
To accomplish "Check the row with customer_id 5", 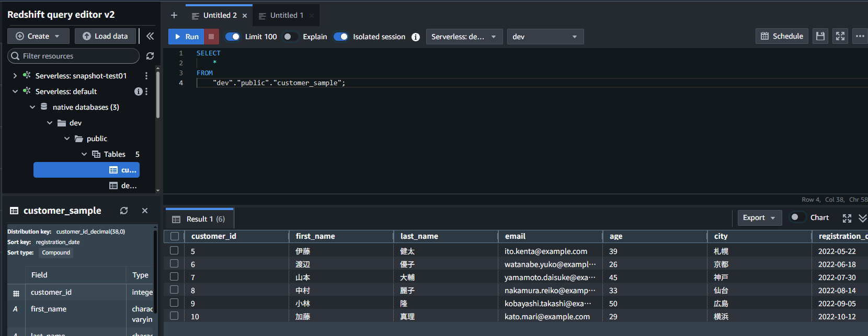I will 174,250.
